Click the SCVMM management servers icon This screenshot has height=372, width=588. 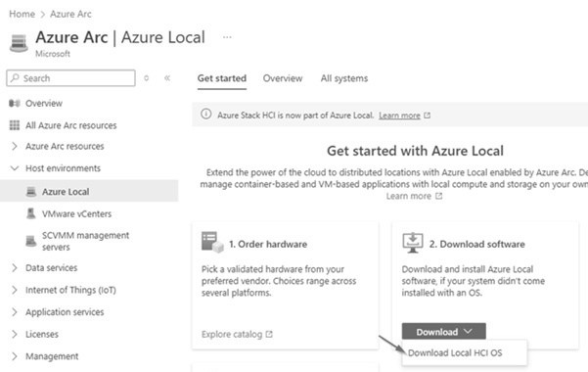(31, 241)
